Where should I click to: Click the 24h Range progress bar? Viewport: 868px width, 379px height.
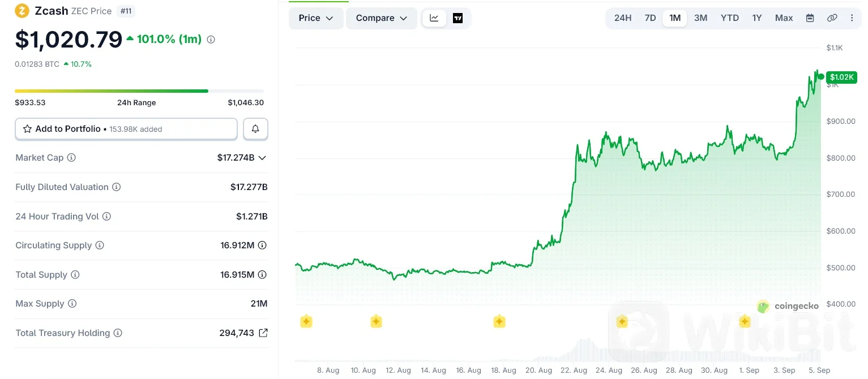pyautogui.click(x=139, y=91)
